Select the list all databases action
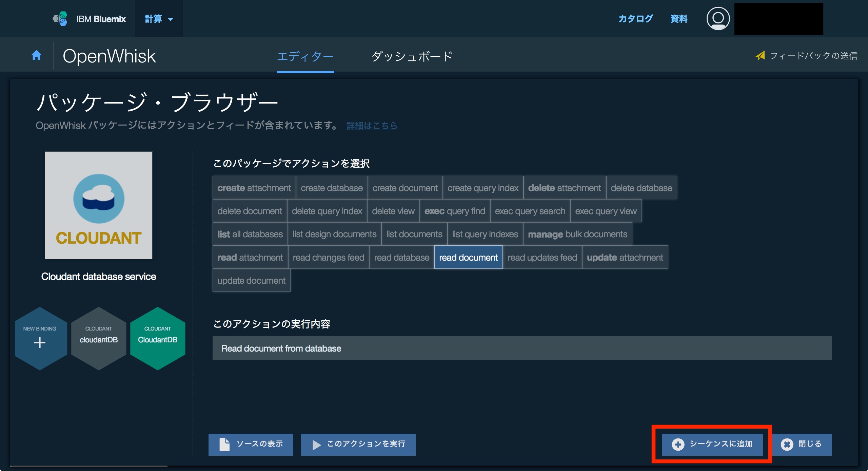868x471 pixels. [x=250, y=234]
